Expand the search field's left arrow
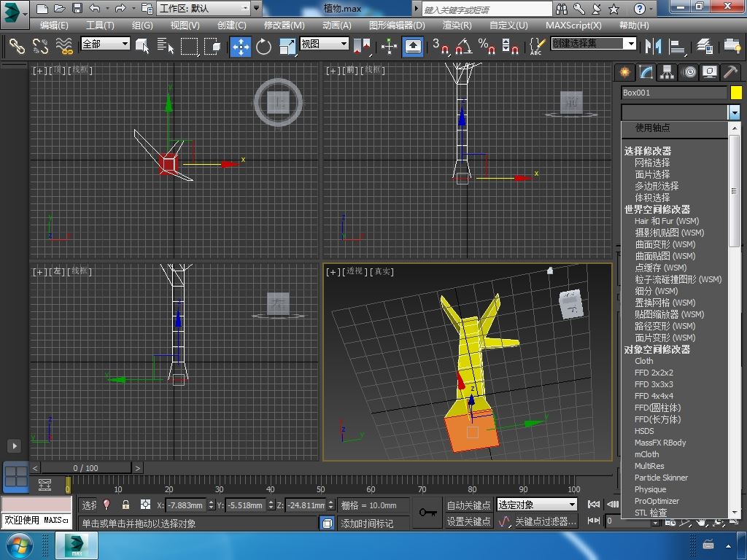This screenshot has width=747, height=560. (x=417, y=9)
